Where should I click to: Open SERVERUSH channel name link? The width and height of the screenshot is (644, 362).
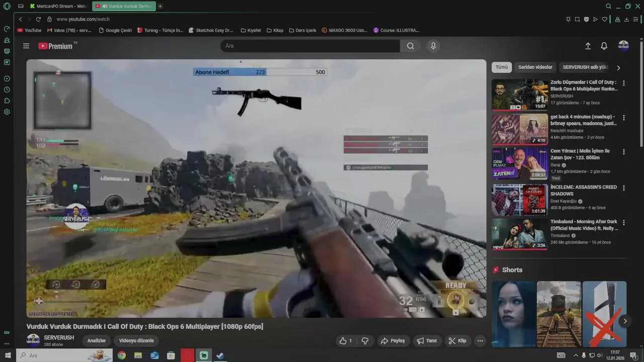point(59,337)
